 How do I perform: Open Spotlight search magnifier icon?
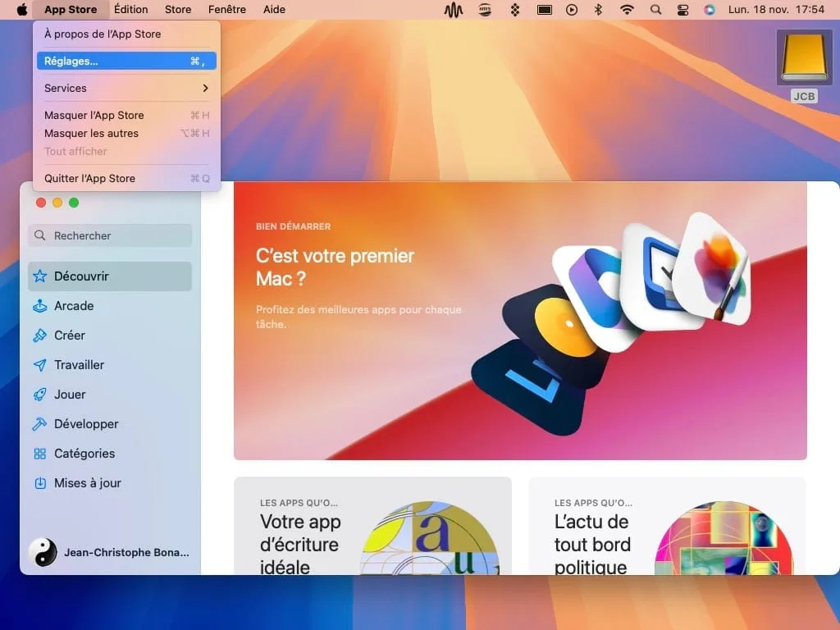(x=655, y=10)
